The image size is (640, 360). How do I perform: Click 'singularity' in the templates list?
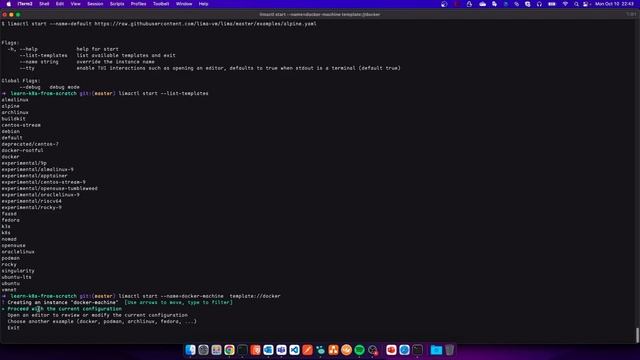(18, 271)
